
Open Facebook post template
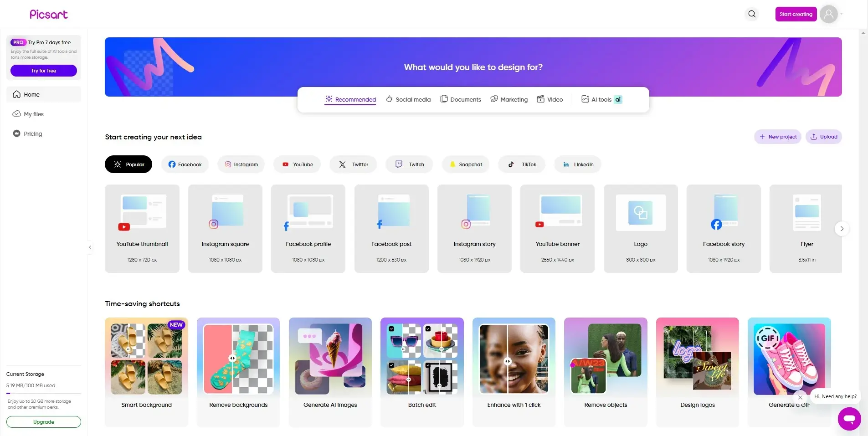pos(391,229)
